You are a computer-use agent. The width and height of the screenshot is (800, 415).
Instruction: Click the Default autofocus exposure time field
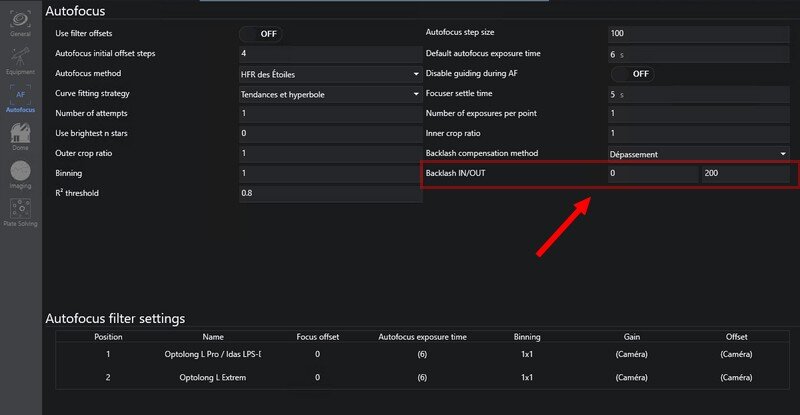click(x=698, y=54)
